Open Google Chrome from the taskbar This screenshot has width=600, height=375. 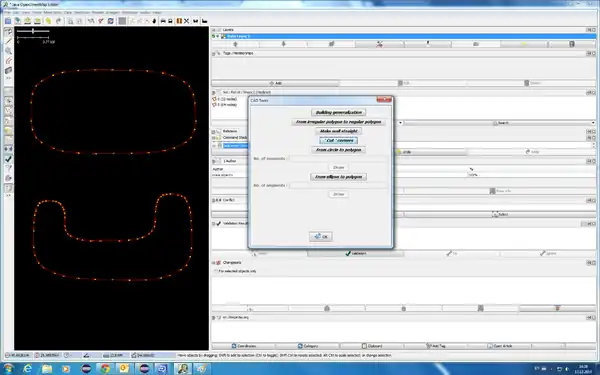[x=105, y=368]
